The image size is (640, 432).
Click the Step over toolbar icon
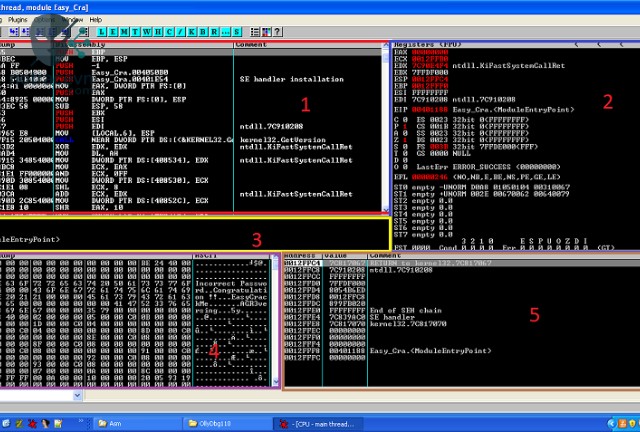coord(25,31)
